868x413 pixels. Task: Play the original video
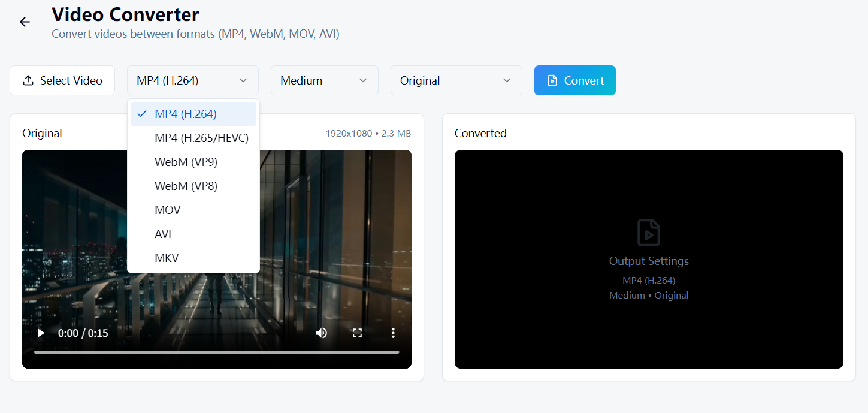coord(41,333)
